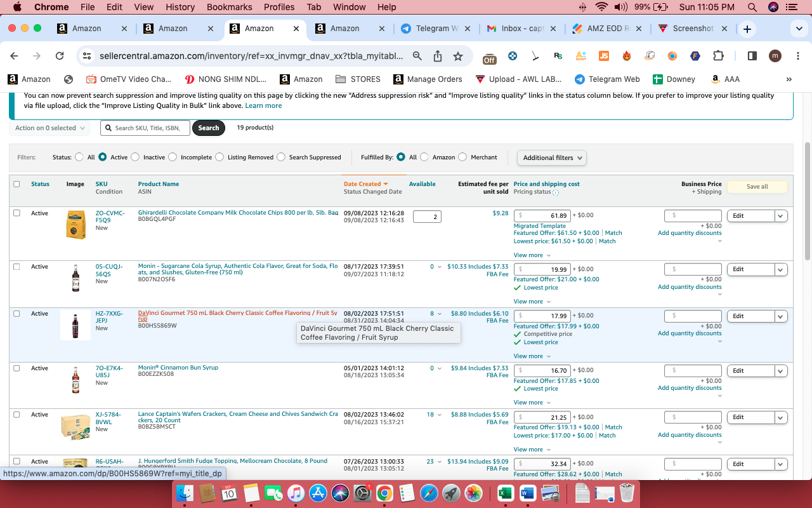Screen dimensions: 812x508
Task: Open the Bookmarks menu in the menu bar
Action: coord(231,7)
